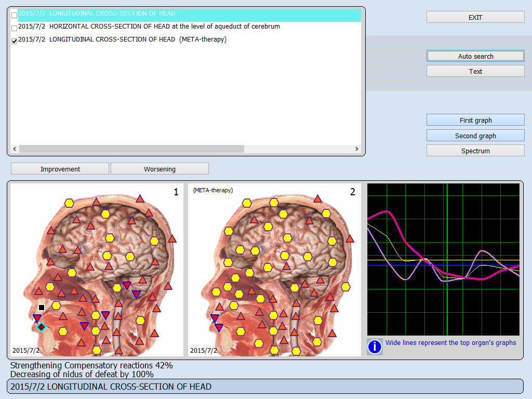Click the Worsening button

click(159, 169)
